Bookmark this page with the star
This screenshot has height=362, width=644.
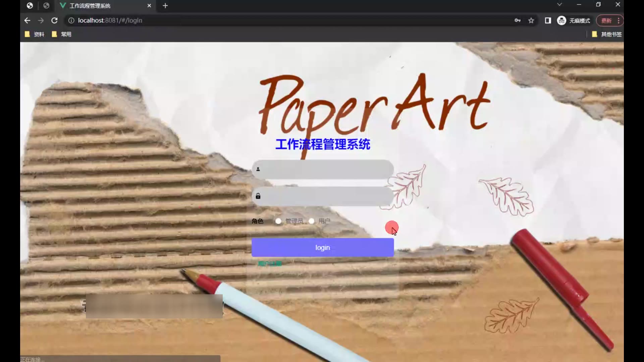[531, 20]
